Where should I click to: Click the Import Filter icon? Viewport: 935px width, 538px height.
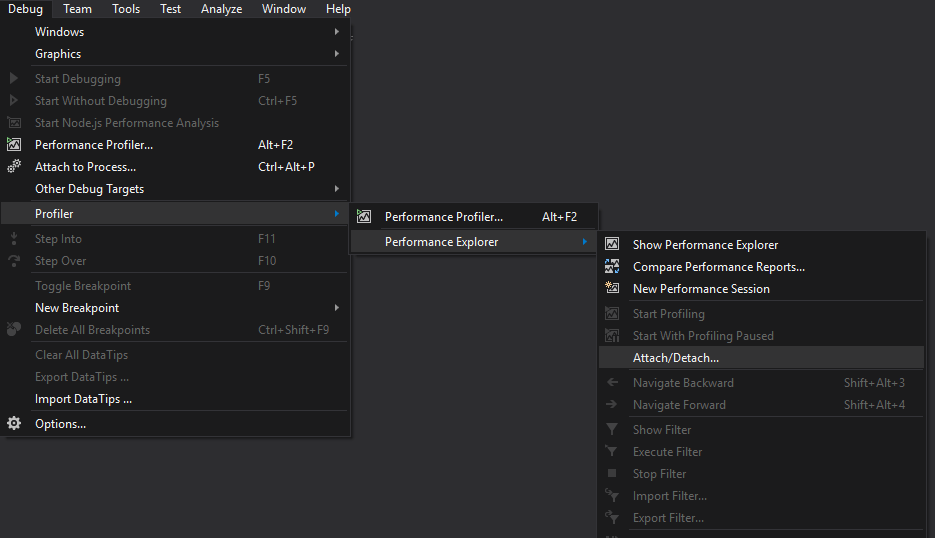(612, 495)
